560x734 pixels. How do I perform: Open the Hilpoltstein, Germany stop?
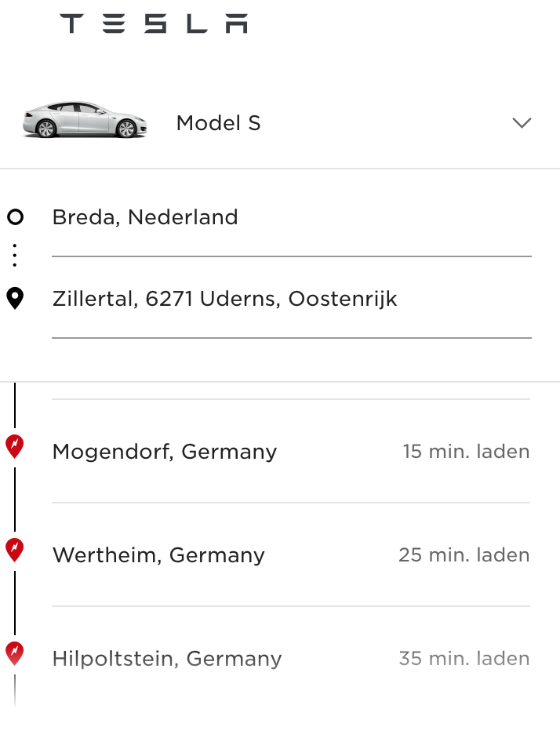pos(167,659)
